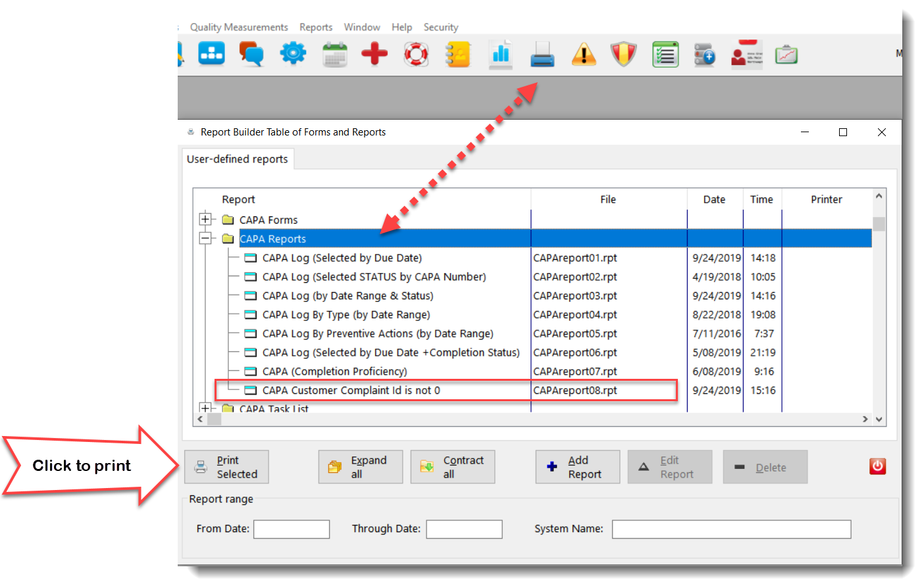Click the Print Selected button
Image resolution: width=924 pixels, height=588 pixels.
(226, 467)
